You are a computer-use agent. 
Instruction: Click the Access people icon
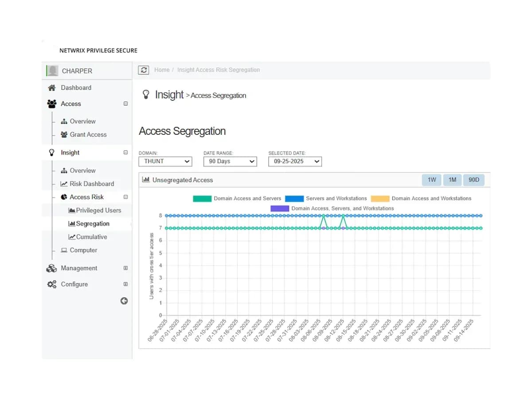[52, 104]
